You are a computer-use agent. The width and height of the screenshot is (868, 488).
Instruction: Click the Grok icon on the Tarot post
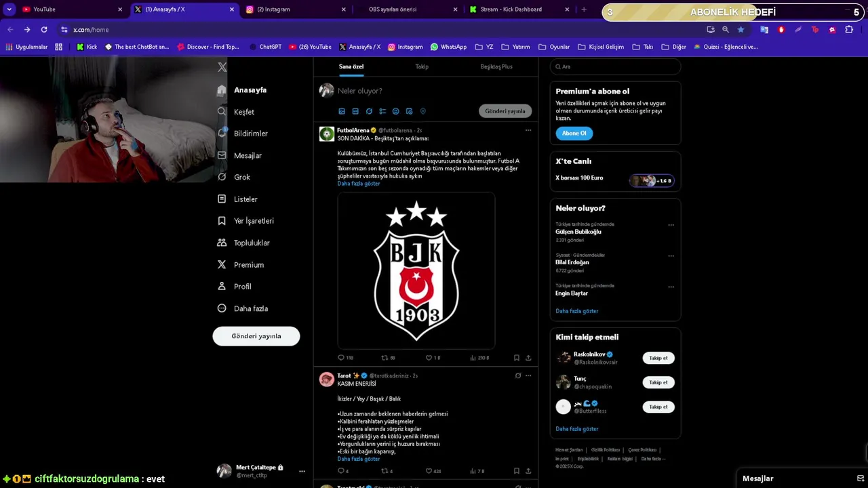coord(518,375)
